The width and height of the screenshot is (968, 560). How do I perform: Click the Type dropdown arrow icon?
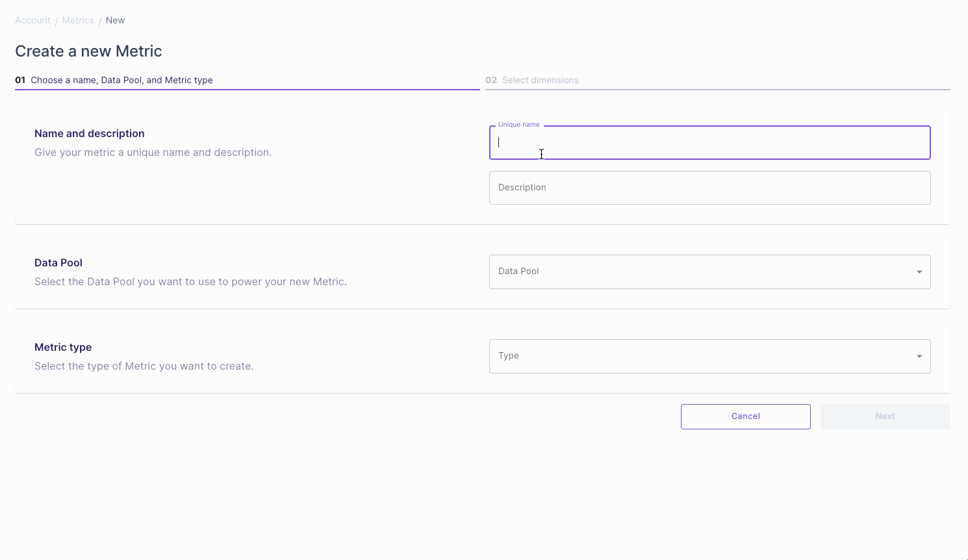pyautogui.click(x=919, y=356)
